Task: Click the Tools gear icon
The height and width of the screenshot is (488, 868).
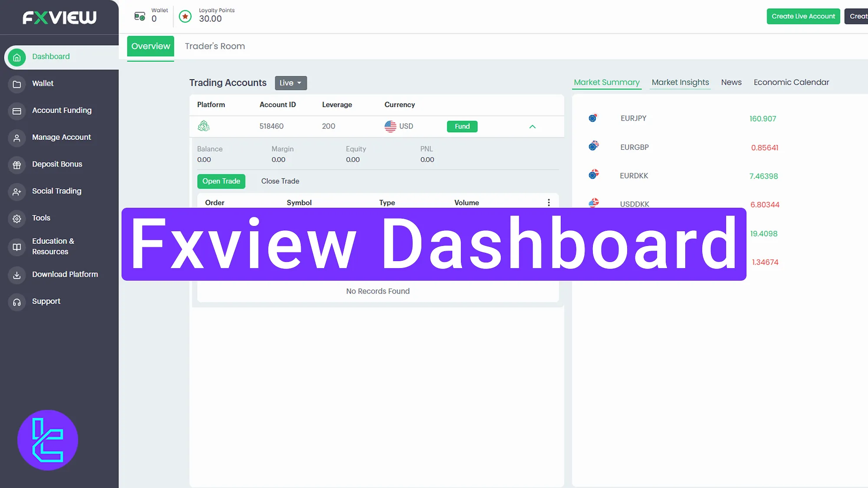Action: click(17, 219)
